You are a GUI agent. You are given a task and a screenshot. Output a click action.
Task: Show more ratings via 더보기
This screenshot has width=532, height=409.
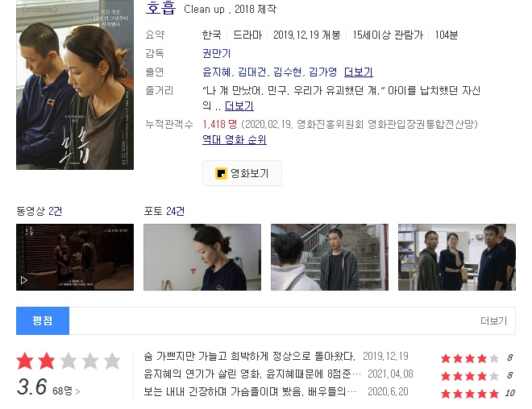coord(493,320)
